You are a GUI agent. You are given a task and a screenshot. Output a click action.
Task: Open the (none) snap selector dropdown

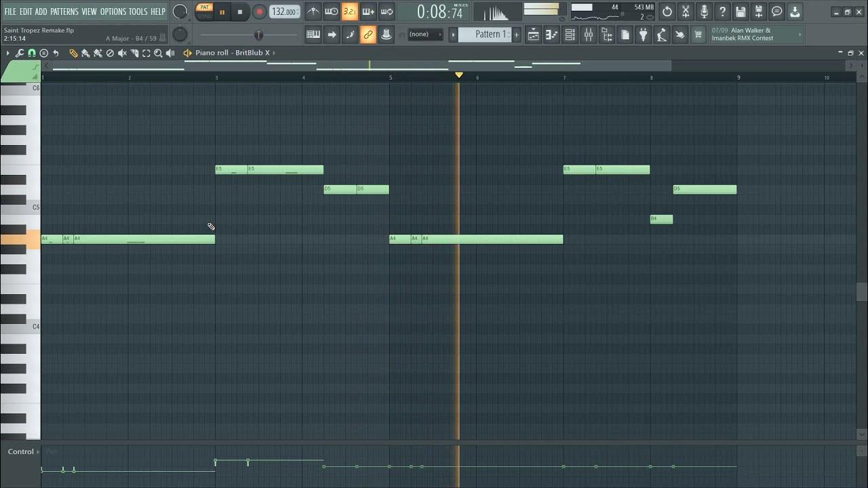(x=425, y=35)
